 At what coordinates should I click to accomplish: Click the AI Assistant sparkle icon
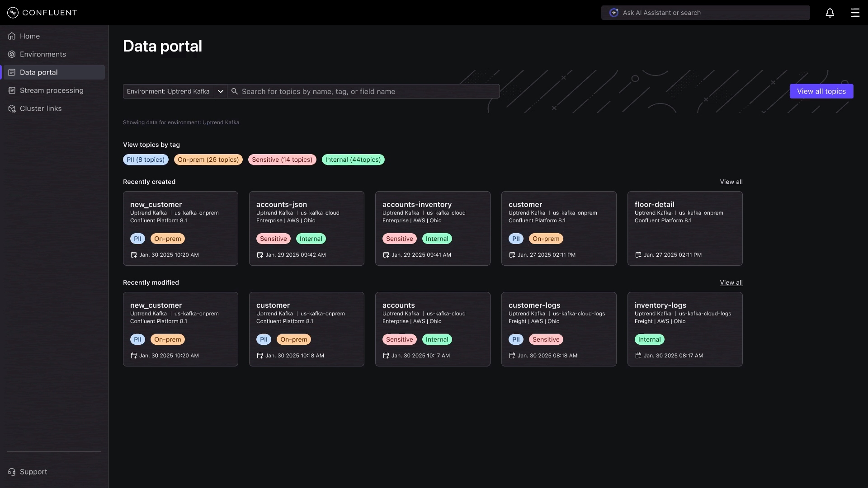(x=613, y=13)
